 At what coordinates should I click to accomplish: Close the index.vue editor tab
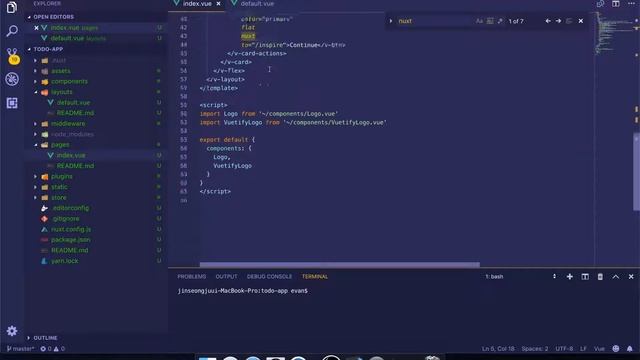coord(218,4)
